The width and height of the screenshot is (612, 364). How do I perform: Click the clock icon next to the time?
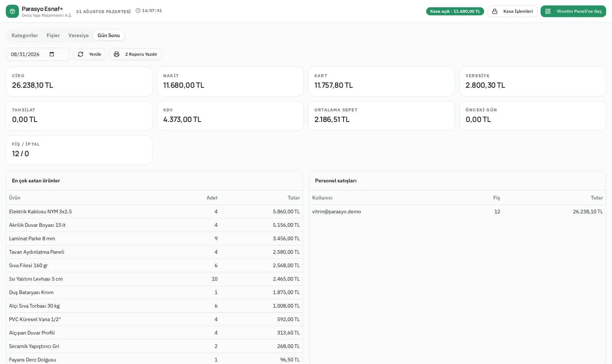point(138,11)
